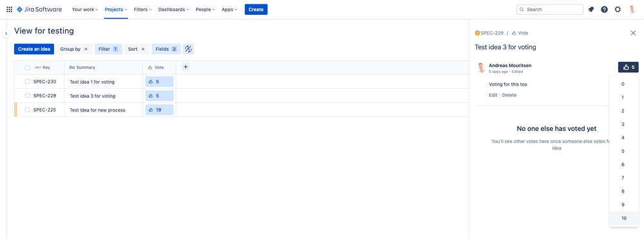This screenshot has height=239, width=644.
Task: Tick the SPEC-225 row checkbox
Action: [x=27, y=110]
